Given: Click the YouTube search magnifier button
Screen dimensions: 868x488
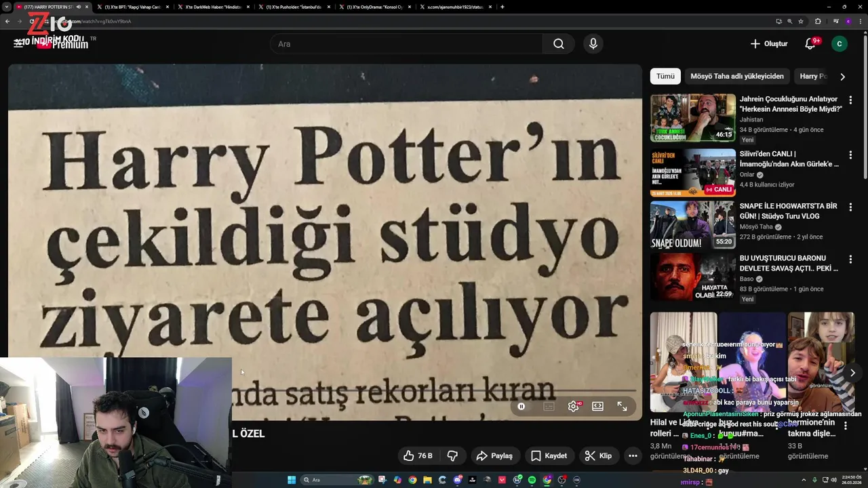Looking at the screenshot, I should (x=558, y=44).
